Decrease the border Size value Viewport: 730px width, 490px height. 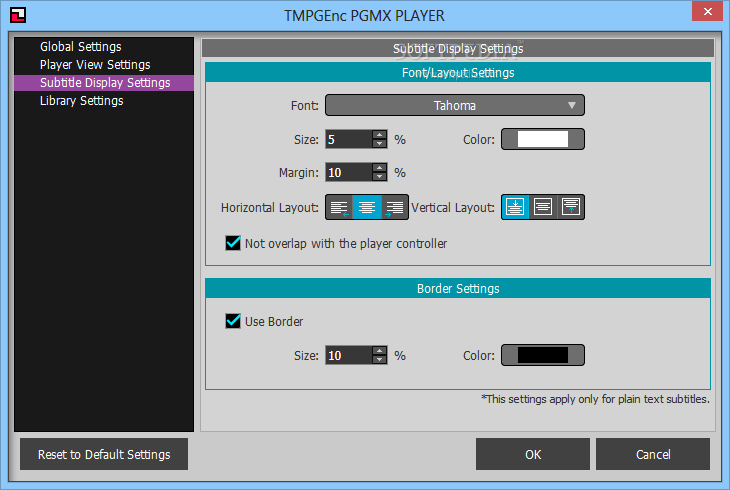click(380, 360)
